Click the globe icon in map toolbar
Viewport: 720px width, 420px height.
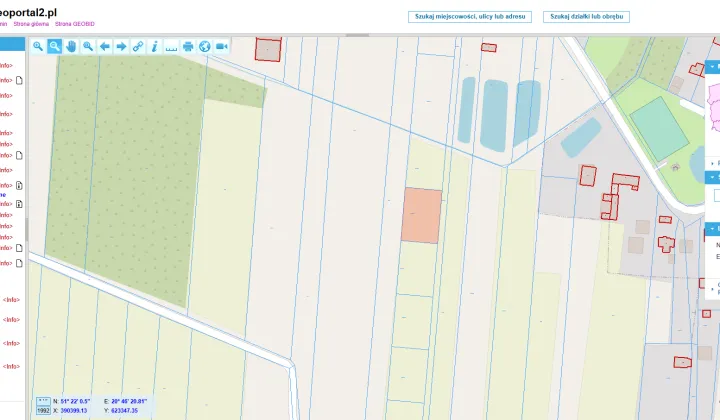pos(205,46)
